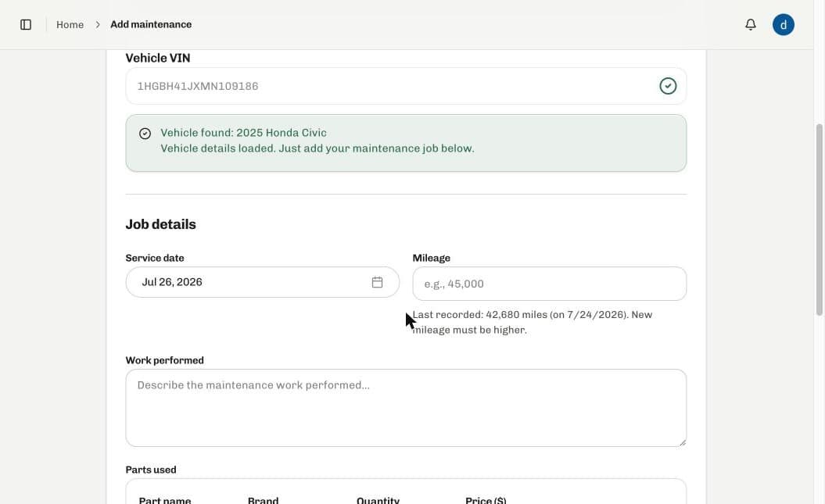Open the notifications bell
This screenshot has width=825, height=504.
pyautogui.click(x=750, y=25)
